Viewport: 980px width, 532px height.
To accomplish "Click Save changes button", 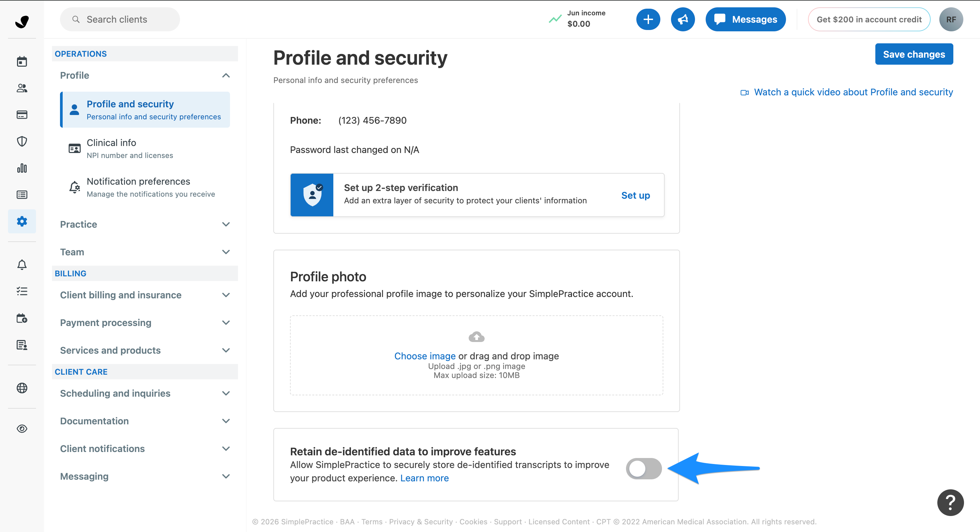I will pyautogui.click(x=914, y=54).
